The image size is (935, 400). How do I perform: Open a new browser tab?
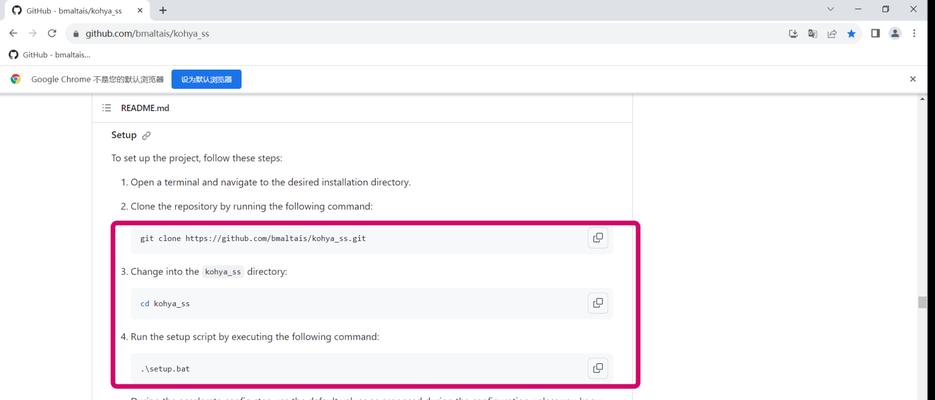click(163, 10)
